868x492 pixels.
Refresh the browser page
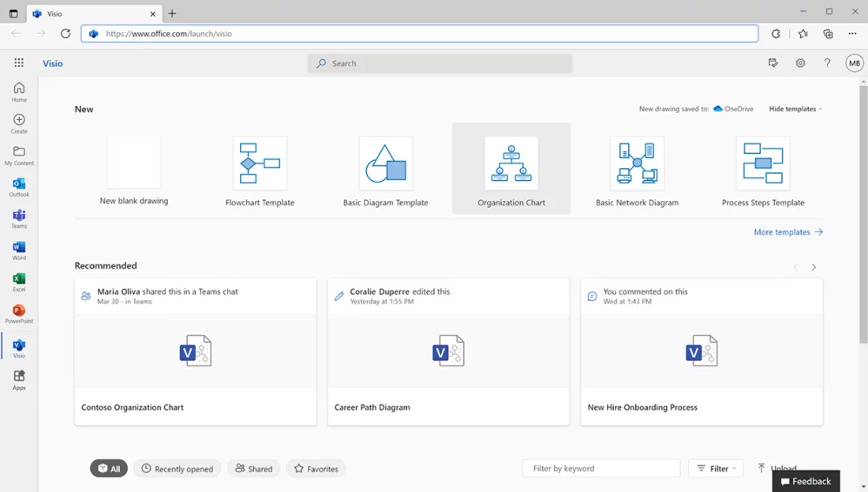click(65, 33)
